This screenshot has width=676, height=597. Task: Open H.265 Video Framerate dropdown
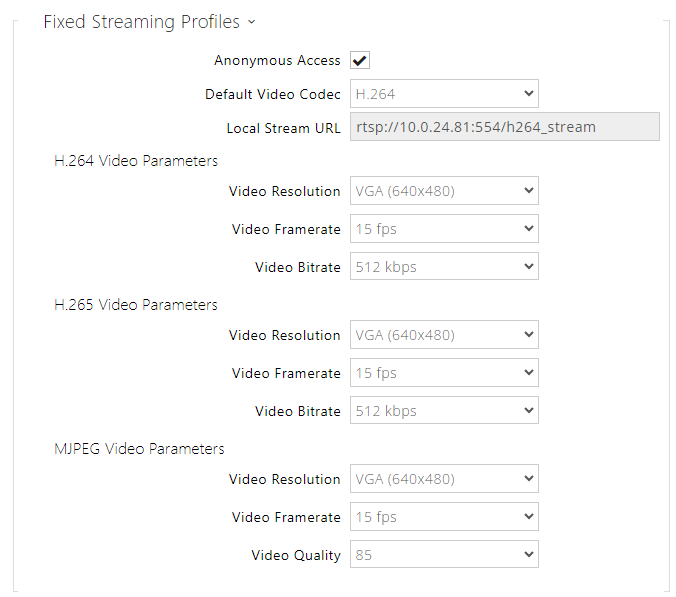(444, 373)
